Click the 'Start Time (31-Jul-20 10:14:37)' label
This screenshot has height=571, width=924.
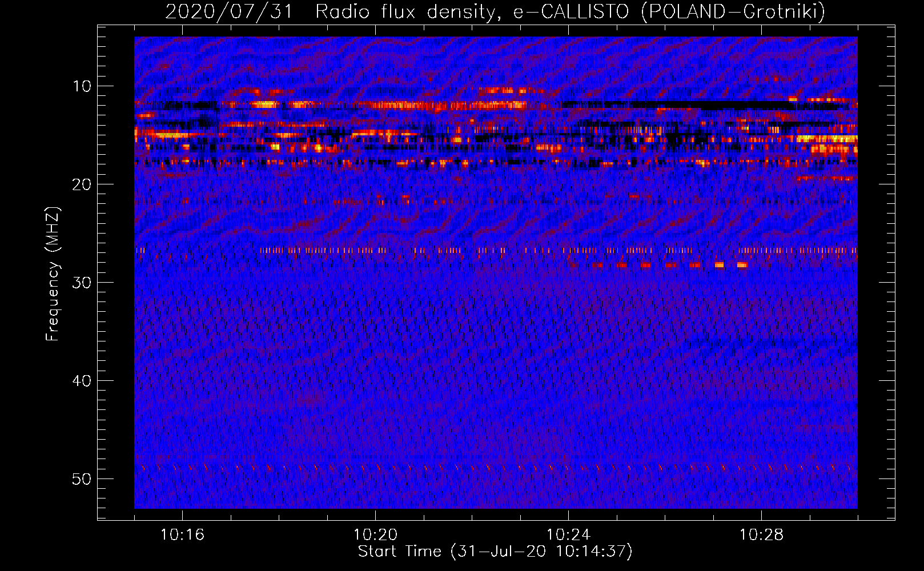coord(495,552)
